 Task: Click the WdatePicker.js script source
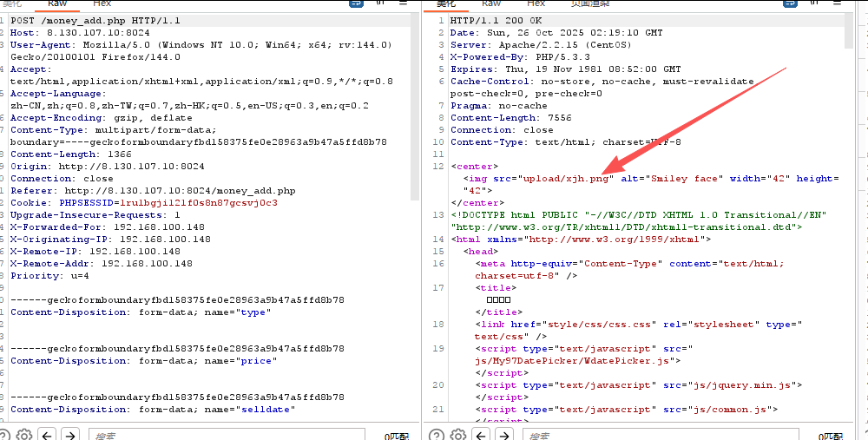pos(571,361)
